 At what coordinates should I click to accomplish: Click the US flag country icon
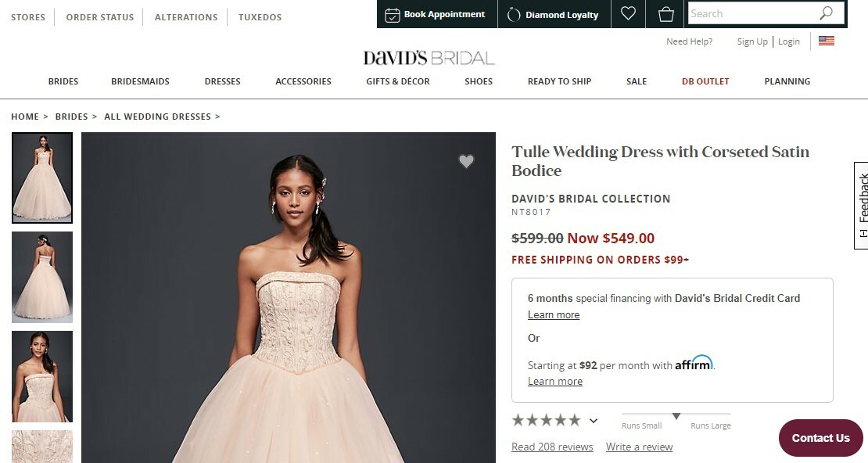827,41
